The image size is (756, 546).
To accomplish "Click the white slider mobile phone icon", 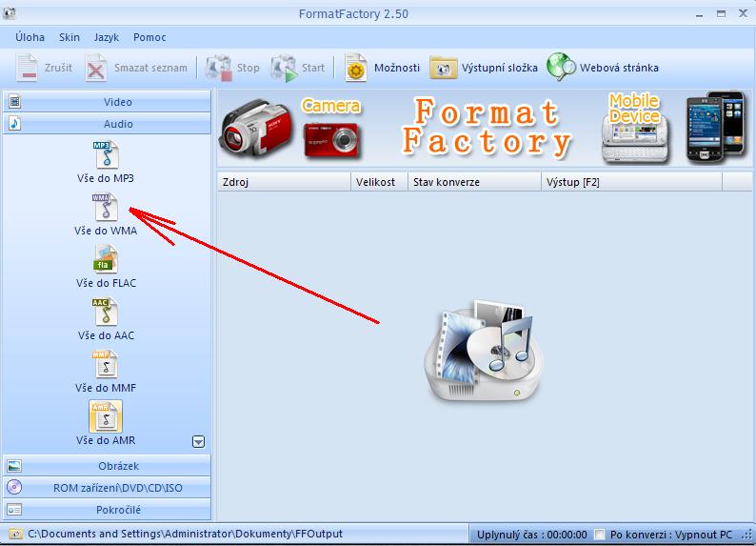I will click(636, 140).
